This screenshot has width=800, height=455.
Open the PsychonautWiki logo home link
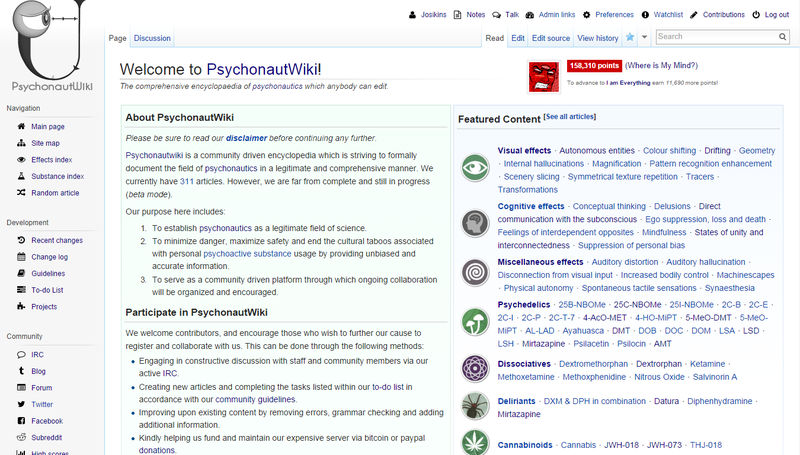[x=50, y=50]
